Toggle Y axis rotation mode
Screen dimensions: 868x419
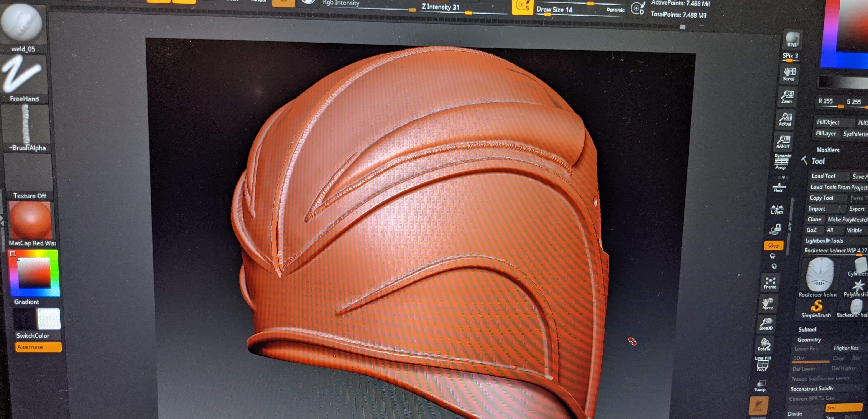[773, 256]
